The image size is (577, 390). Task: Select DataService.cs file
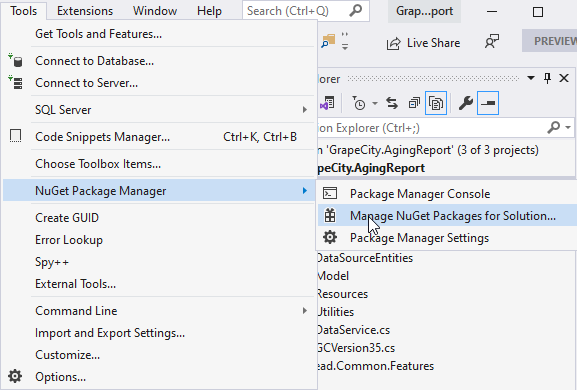[x=354, y=330]
